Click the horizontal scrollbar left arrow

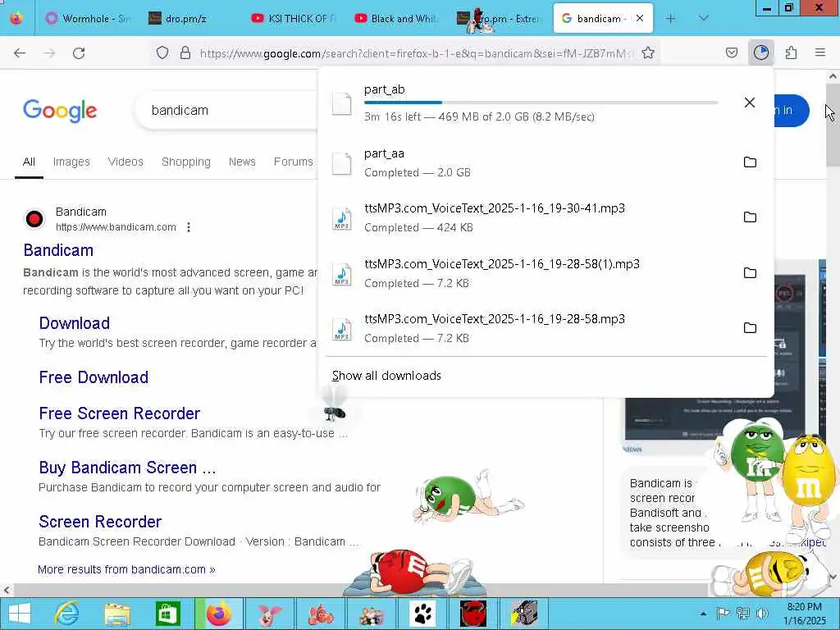(x=7, y=591)
